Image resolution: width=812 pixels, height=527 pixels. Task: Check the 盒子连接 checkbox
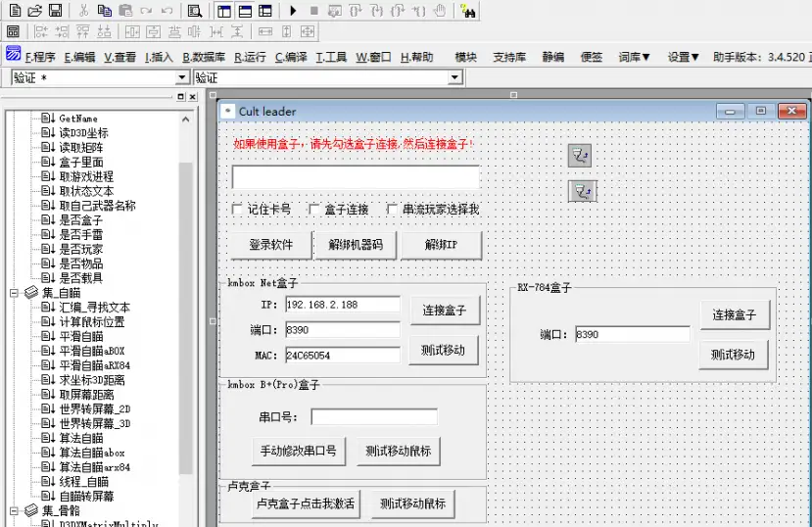click(313, 210)
